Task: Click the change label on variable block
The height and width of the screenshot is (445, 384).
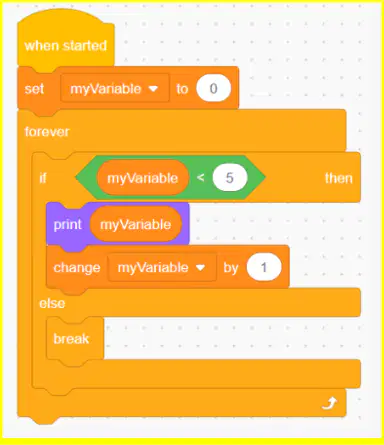Action: click(77, 268)
